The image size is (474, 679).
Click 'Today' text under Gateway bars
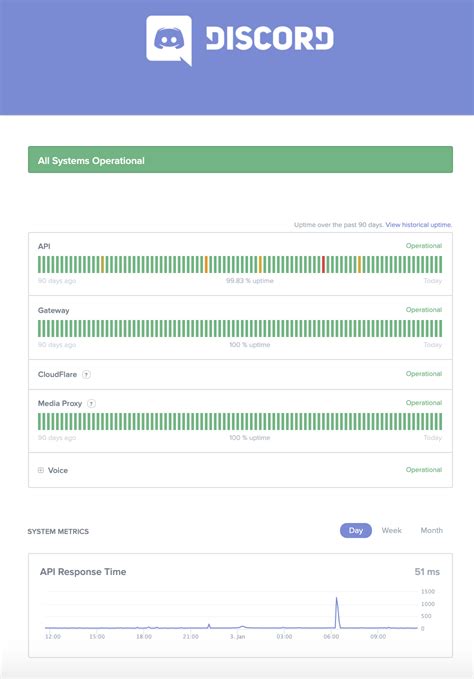433,345
